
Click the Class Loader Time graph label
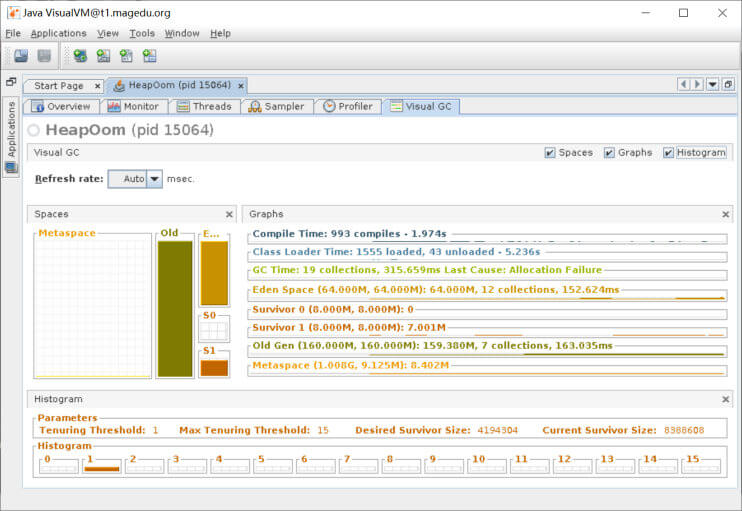coord(396,252)
